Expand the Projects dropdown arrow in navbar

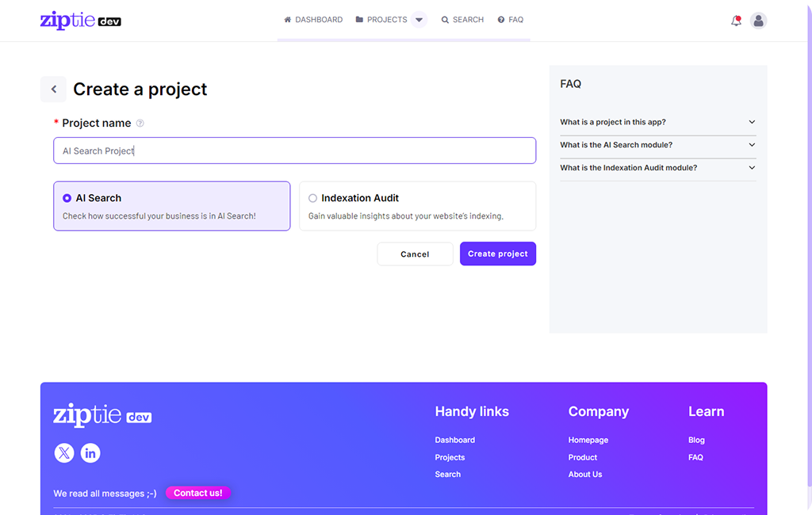click(419, 20)
